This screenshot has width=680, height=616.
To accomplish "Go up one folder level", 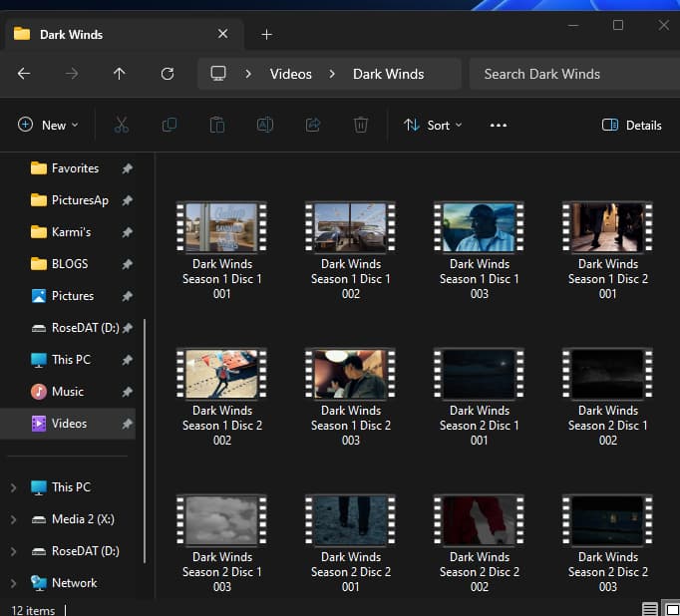I will [x=120, y=74].
